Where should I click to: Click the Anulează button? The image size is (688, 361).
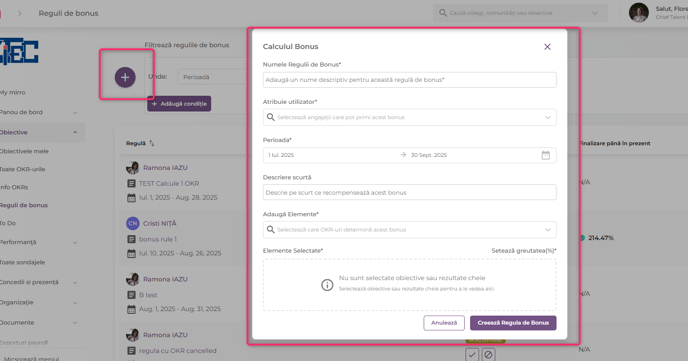444,323
